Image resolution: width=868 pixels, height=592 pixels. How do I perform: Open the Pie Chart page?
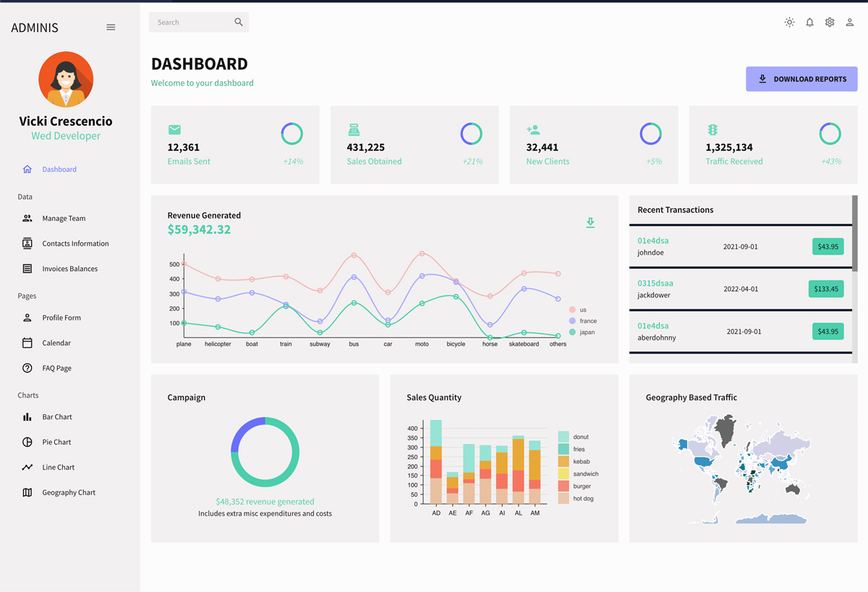(x=56, y=442)
